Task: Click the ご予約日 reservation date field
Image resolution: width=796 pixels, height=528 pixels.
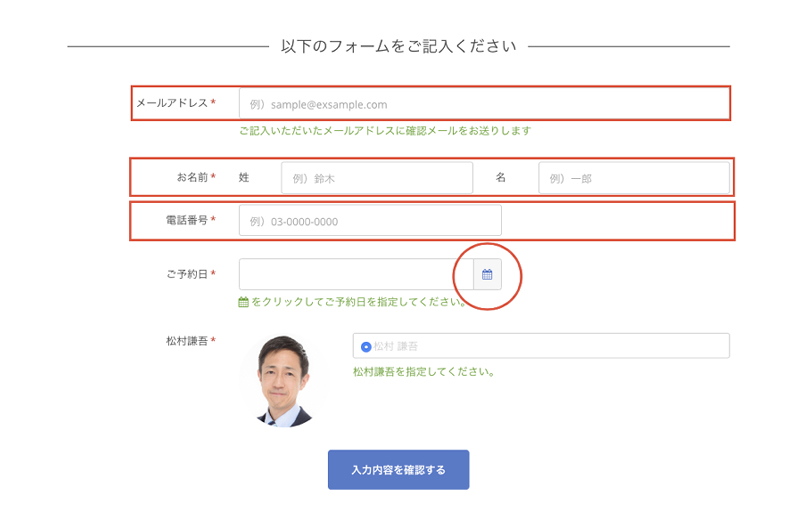Action: click(356, 274)
